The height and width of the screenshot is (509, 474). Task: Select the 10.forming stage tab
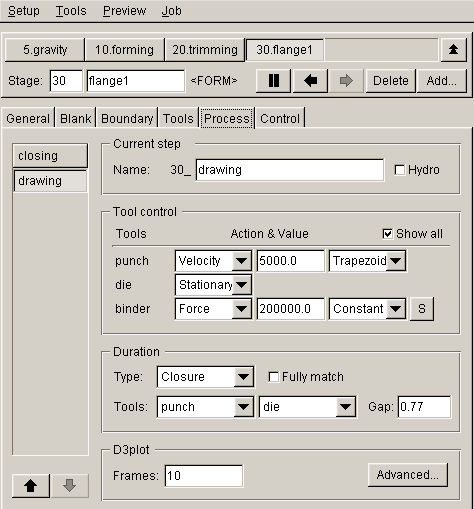point(124,50)
